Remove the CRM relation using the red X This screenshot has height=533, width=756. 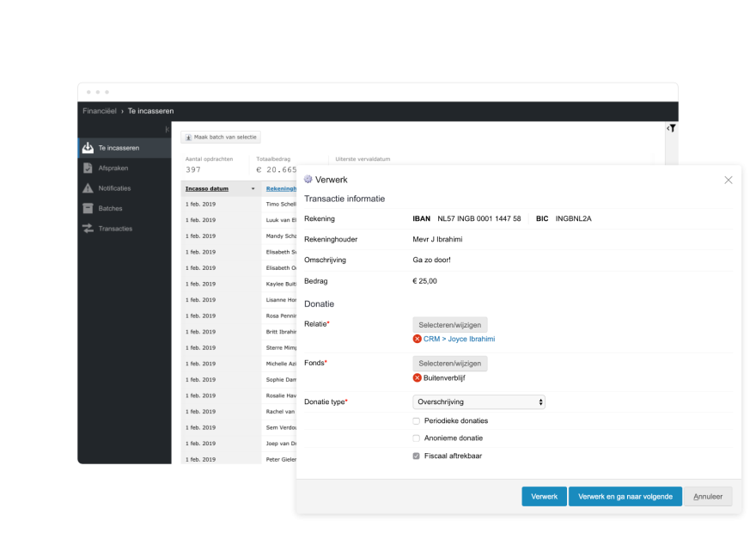[418, 339]
